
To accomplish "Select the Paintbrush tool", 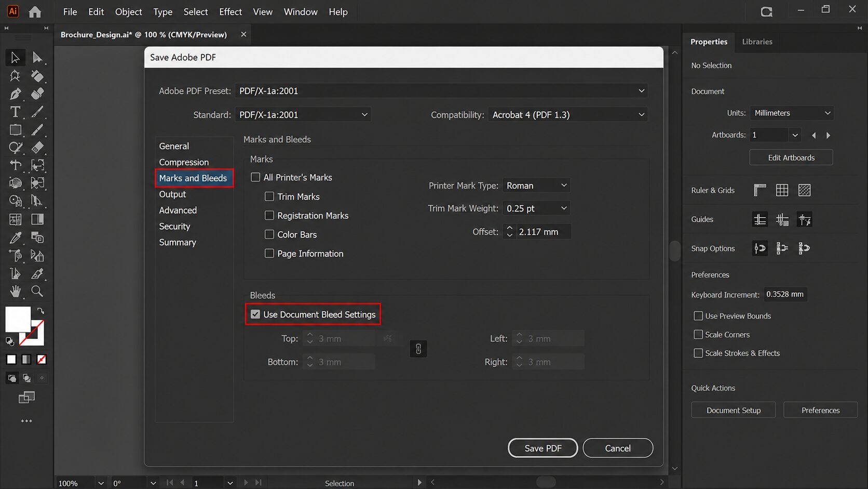I will [x=37, y=130].
